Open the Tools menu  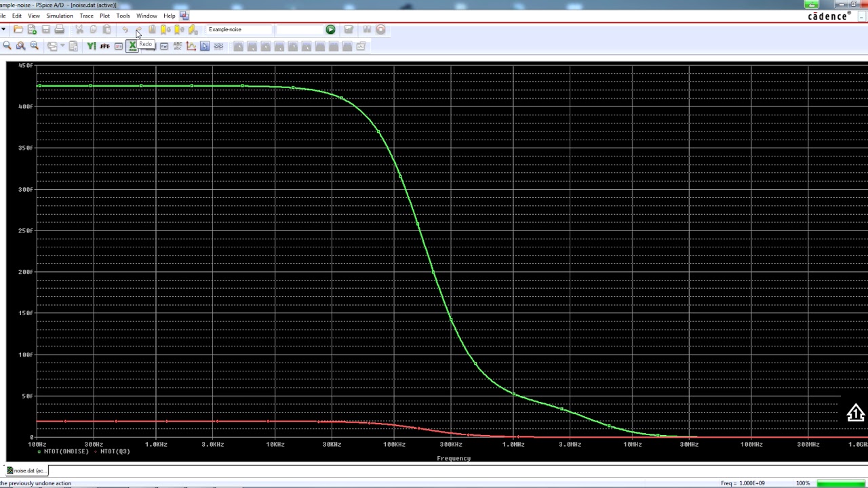click(123, 16)
